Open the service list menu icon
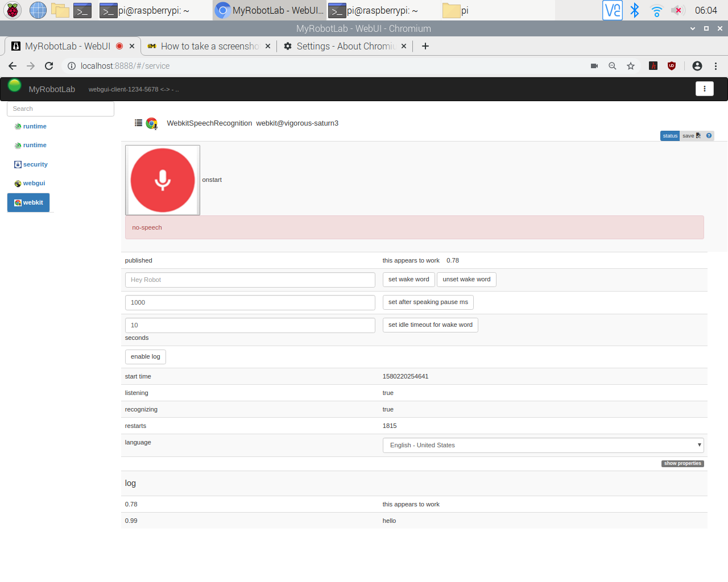Viewport: 728px width, 582px height. (138, 123)
